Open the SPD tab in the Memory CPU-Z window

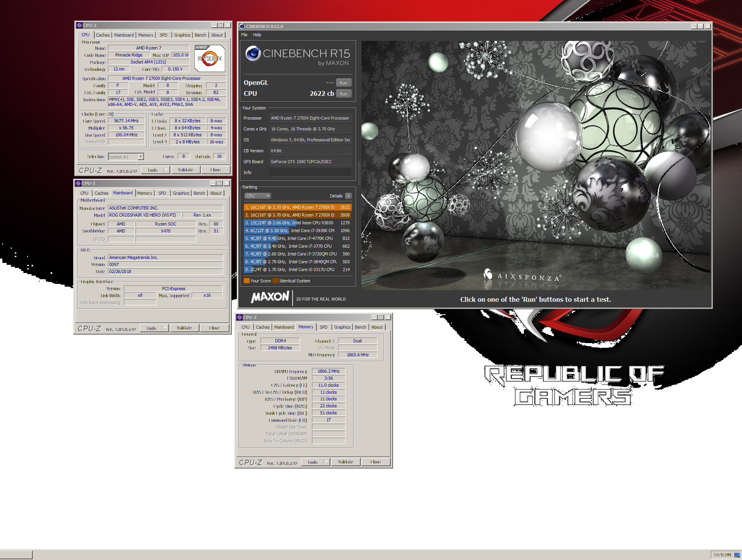(x=323, y=327)
